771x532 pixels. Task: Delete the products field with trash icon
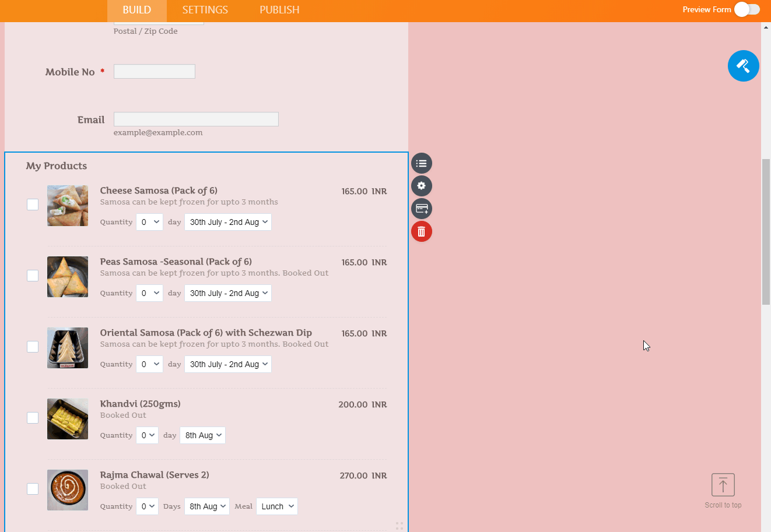pyautogui.click(x=421, y=232)
